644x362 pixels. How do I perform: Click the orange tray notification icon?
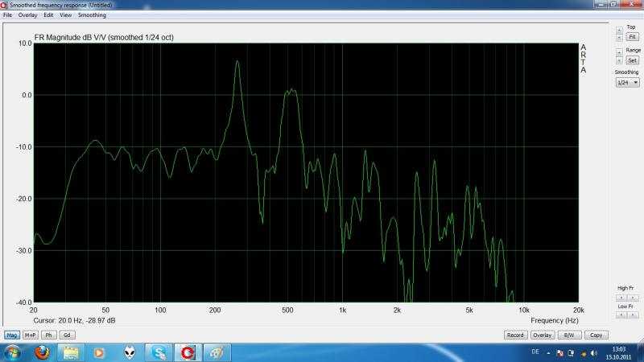pos(583,353)
